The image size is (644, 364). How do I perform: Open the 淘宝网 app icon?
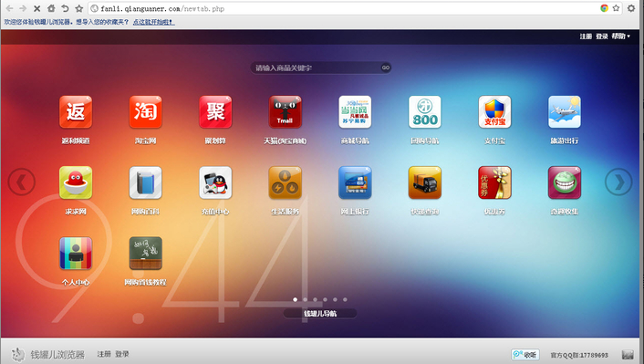[x=145, y=112]
